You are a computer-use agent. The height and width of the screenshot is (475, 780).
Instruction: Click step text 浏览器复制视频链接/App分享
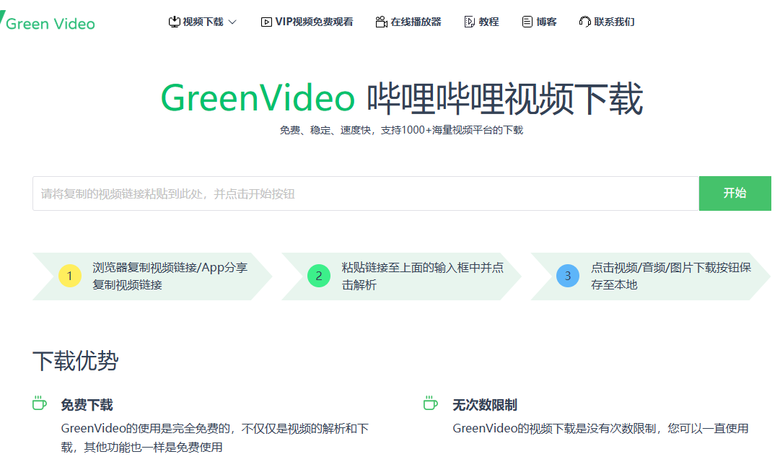click(170, 276)
